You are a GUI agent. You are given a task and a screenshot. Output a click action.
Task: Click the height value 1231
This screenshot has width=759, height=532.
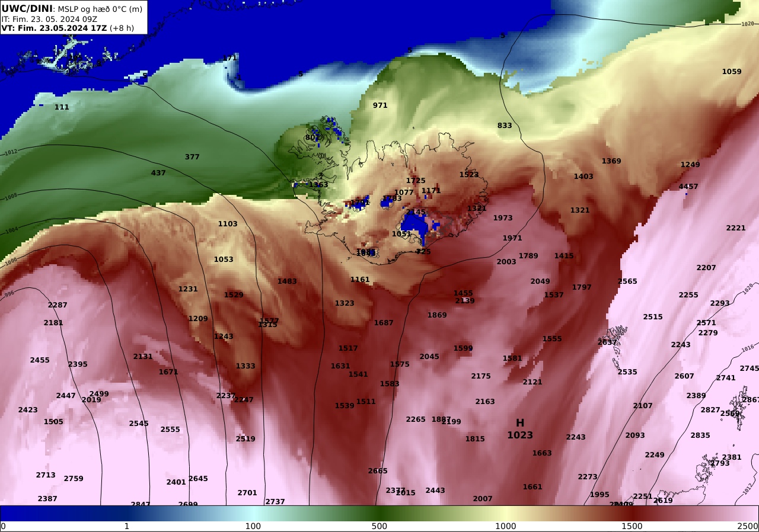click(188, 289)
